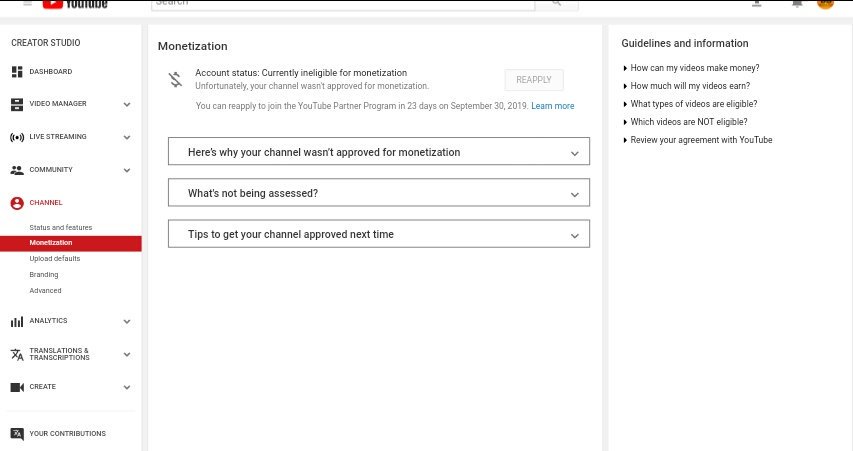Click the CREATOR STUDIO heading
853x451 pixels.
point(46,42)
